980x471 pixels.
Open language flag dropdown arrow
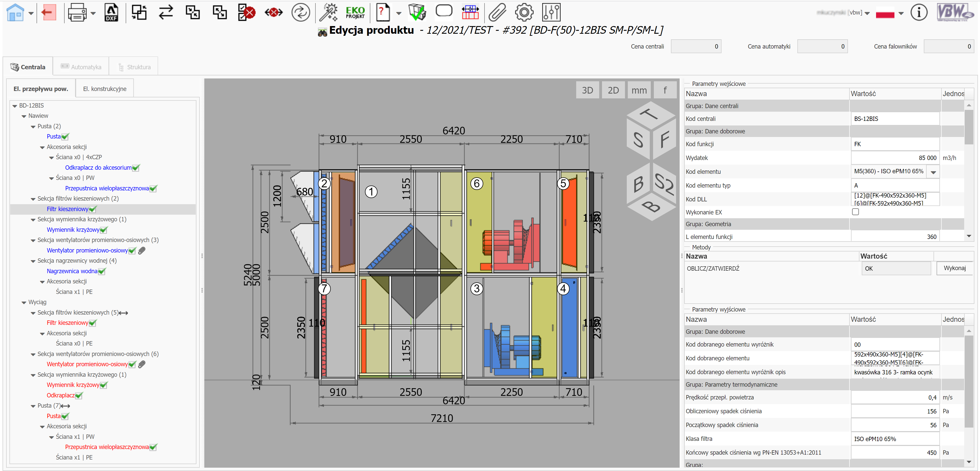pyautogui.click(x=901, y=13)
